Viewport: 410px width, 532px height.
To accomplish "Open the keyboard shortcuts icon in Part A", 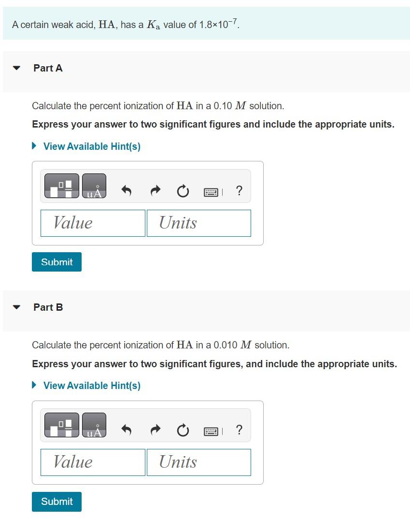I will pyautogui.click(x=212, y=191).
